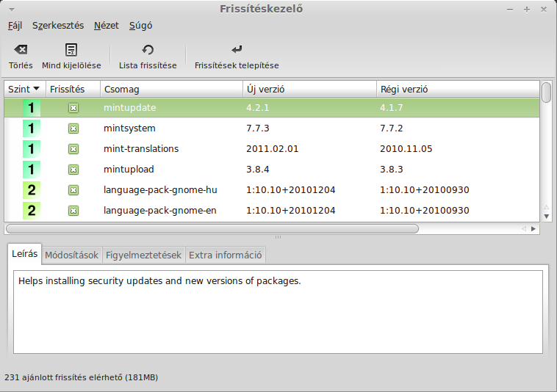557x392 pixels.
Task: Click the pane divider handle below list
Action: coord(278,237)
